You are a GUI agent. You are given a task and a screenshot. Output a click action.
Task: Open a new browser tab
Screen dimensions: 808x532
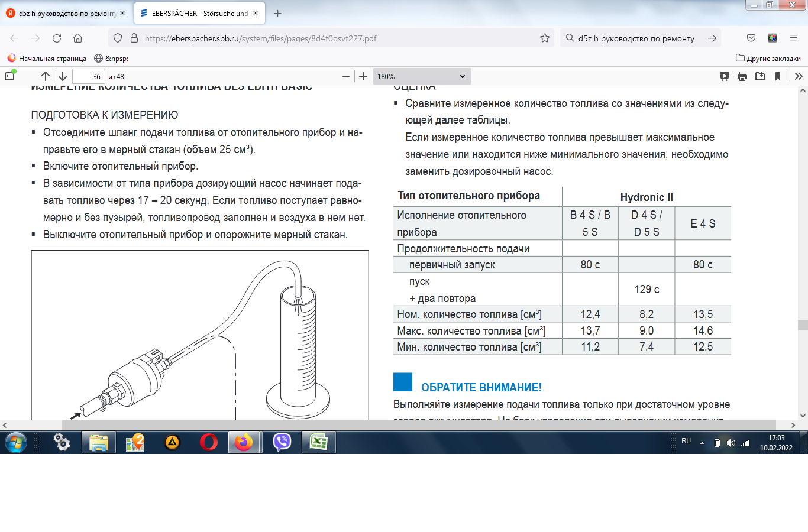tap(278, 13)
